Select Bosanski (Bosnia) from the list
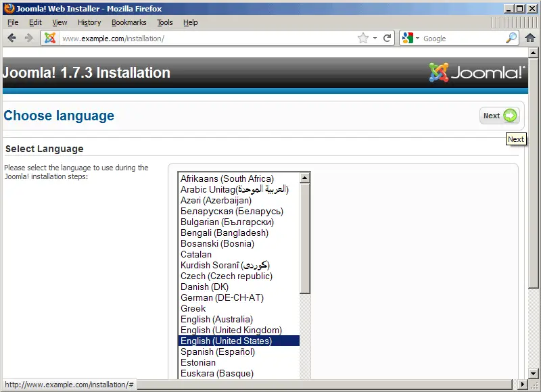 (x=239, y=243)
